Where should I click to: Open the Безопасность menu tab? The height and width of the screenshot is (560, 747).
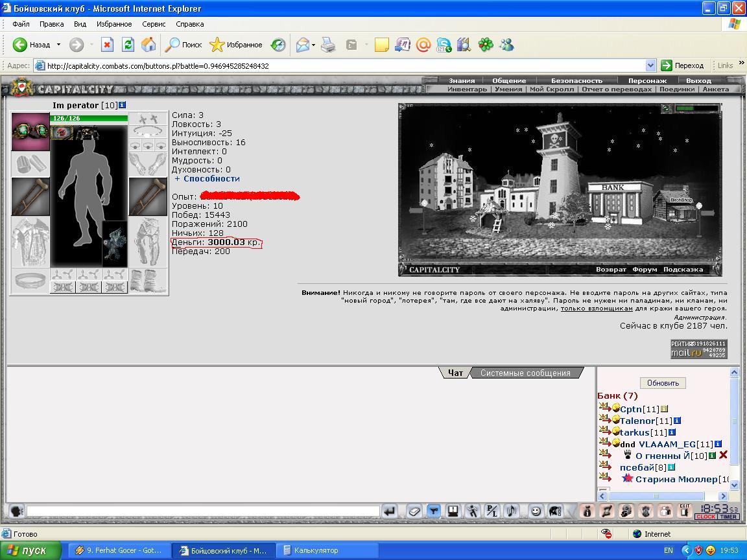[x=576, y=80]
